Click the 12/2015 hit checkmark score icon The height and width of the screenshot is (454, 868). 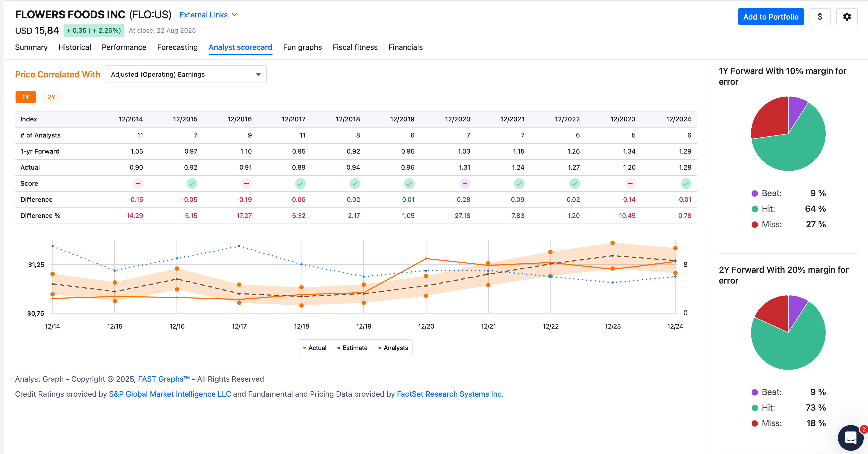pos(192,184)
